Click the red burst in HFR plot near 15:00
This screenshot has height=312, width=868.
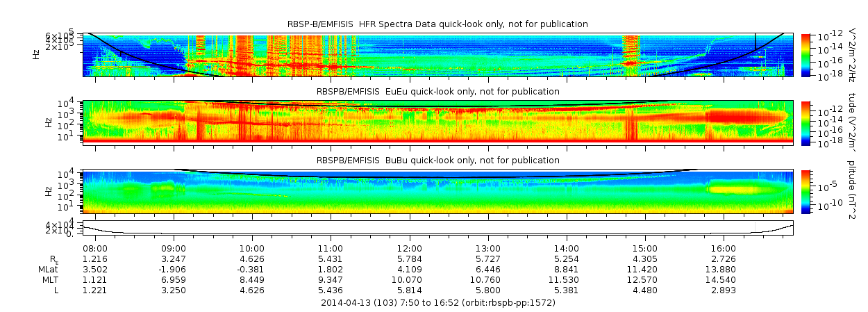(x=631, y=49)
